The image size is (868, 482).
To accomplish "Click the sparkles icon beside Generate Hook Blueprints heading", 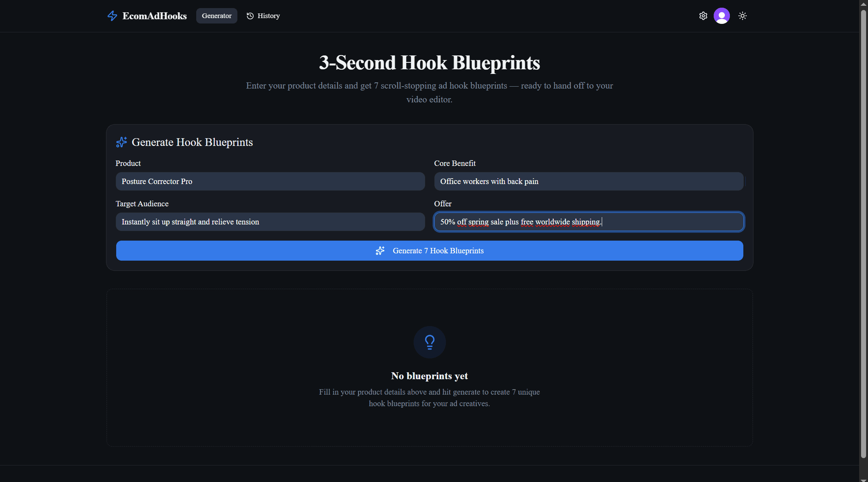I will 121,142.
